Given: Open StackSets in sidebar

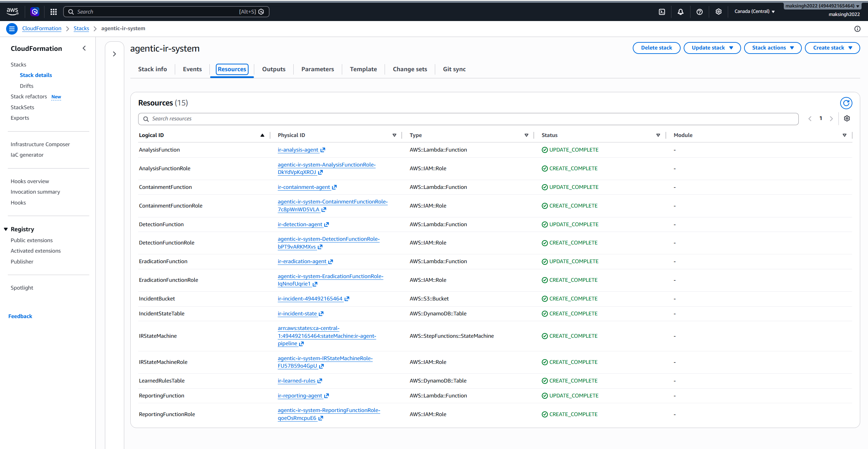Looking at the screenshot, I should tap(22, 107).
